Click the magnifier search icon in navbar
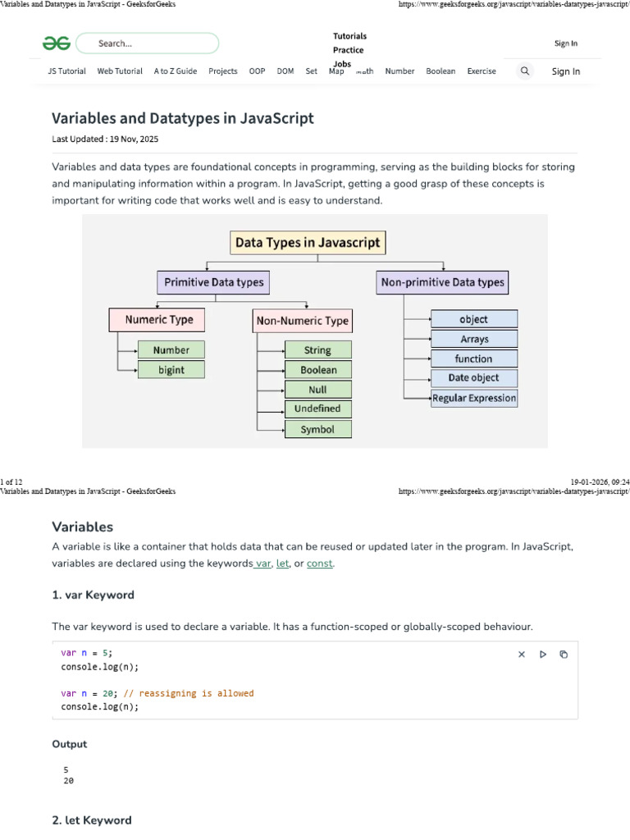The height and width of the screenshot is (840, 630). [525, 71]
